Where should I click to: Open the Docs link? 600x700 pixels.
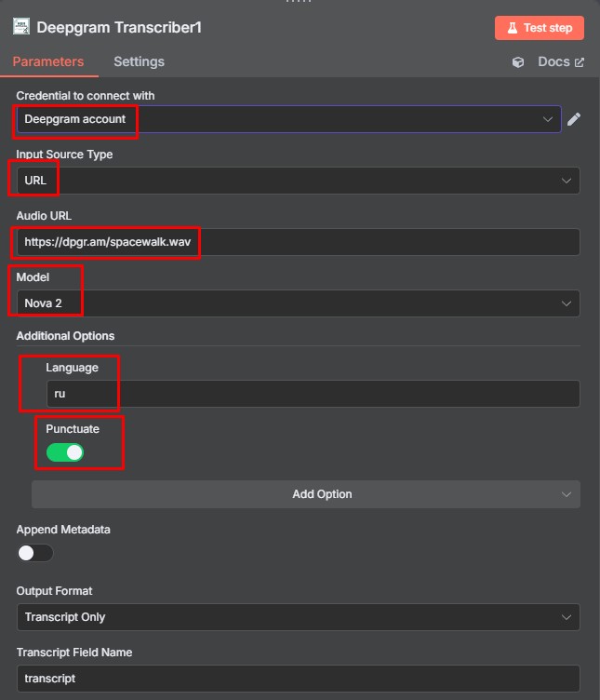pyautogui.click(x=553, y=62)
